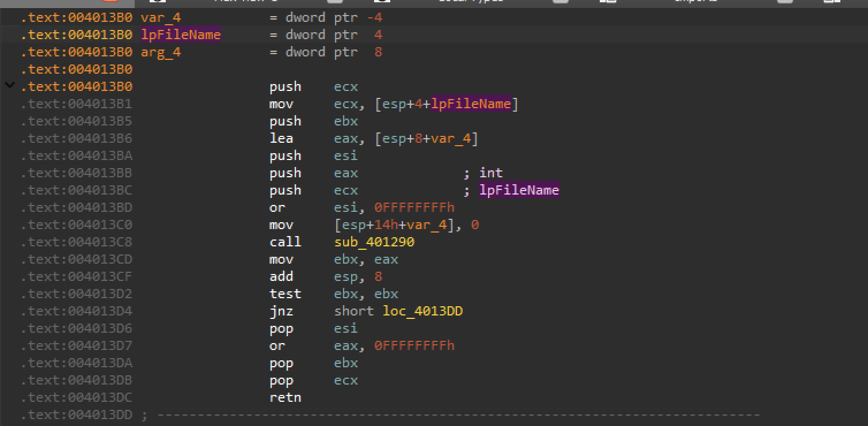The image size is (868, 426).
Task: Click lpFileName operand in the mov ecx instruction
Action: [471, 104]
